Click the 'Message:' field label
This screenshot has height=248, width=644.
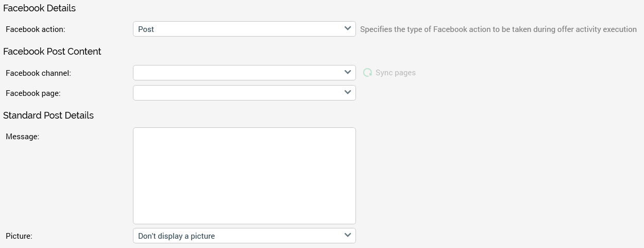click(23, 137)
